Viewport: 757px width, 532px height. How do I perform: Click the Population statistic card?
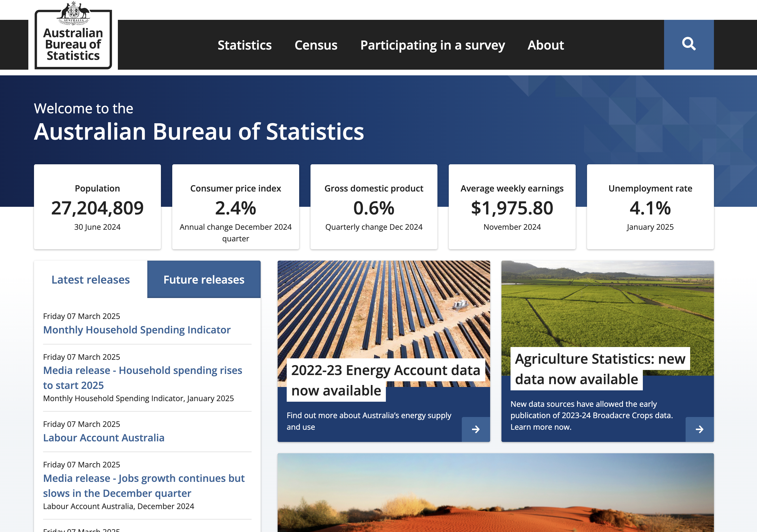pos(97,207)
